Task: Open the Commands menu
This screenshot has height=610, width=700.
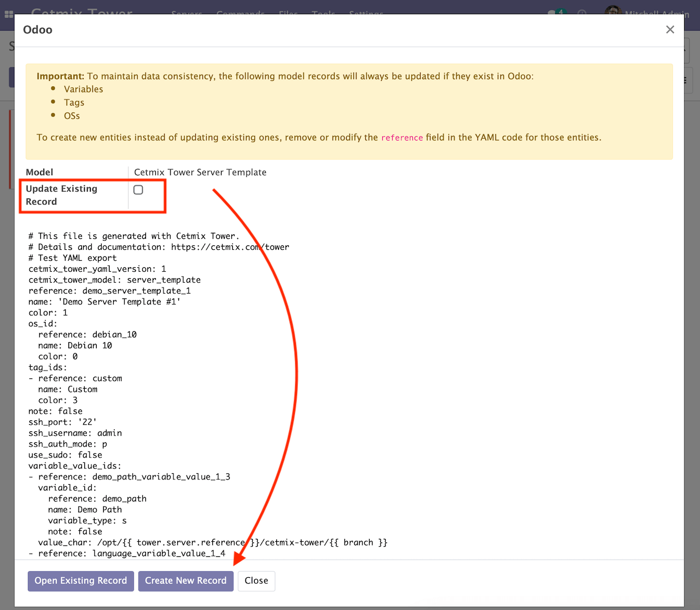Action: point(240,12)
